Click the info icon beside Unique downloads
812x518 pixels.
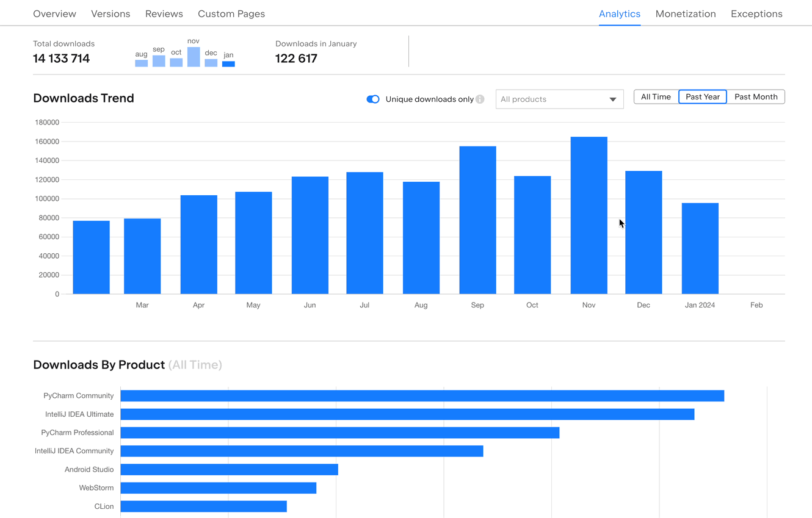tap(480, 99)
